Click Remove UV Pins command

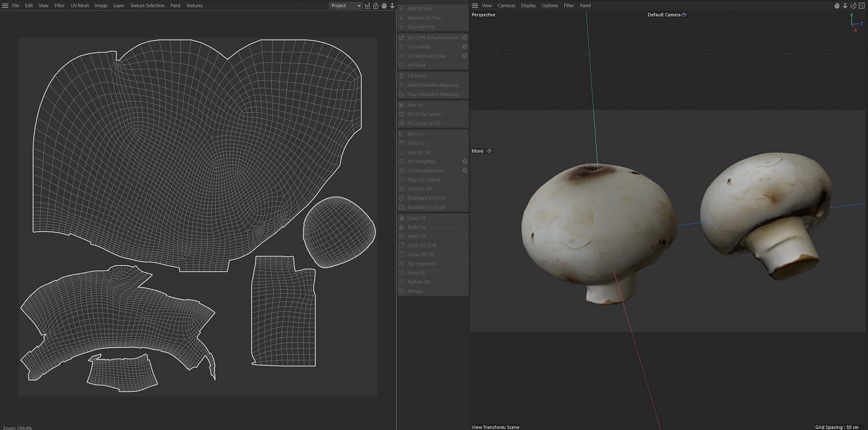433,18
